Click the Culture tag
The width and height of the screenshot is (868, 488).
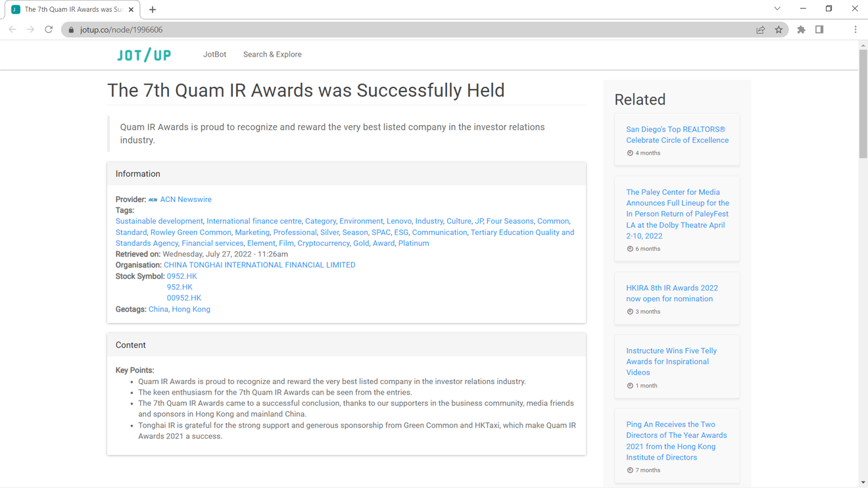(x=459, y=221)
